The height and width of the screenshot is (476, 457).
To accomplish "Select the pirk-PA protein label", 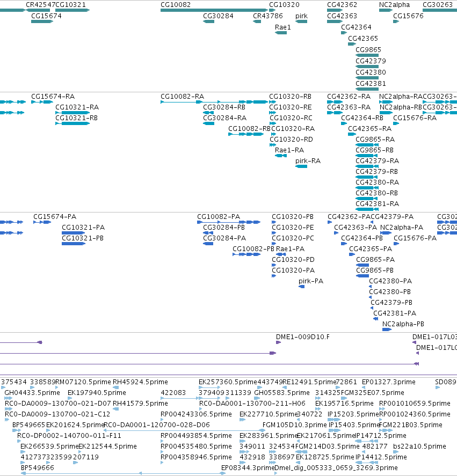I will tap(311, 281).
